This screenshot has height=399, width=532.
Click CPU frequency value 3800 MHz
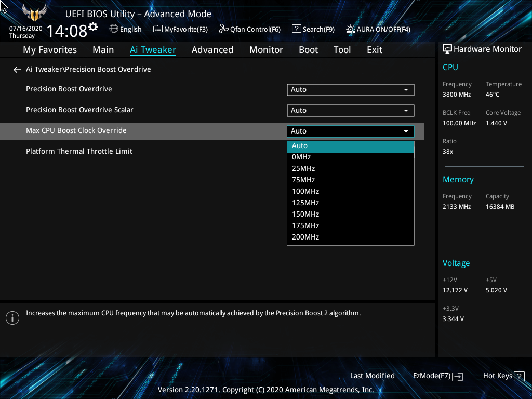click(456, 95)
